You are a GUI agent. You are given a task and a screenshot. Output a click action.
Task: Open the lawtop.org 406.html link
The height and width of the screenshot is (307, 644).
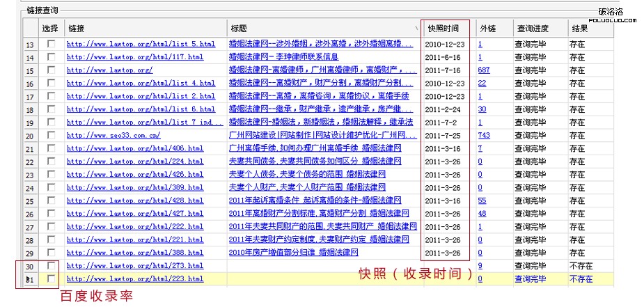click(x=135, y=148)
